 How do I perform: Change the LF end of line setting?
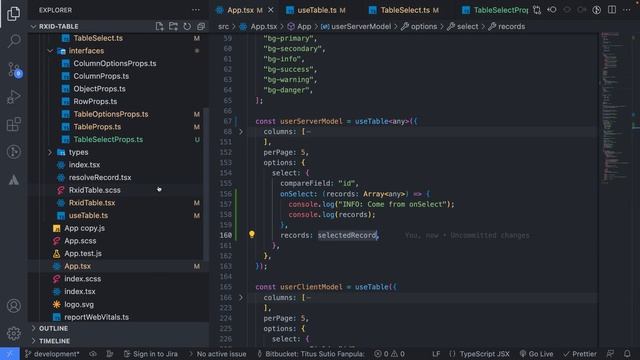click(436, 354)
